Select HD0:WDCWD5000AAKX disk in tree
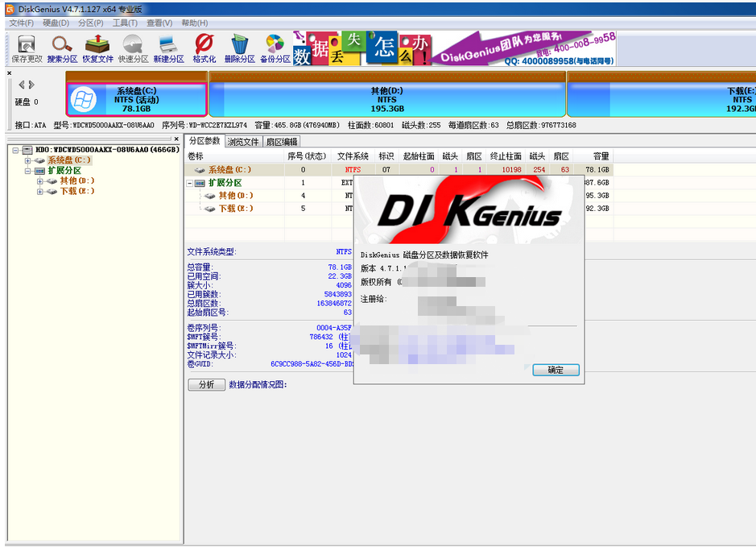756x547 pixels. 107,150
